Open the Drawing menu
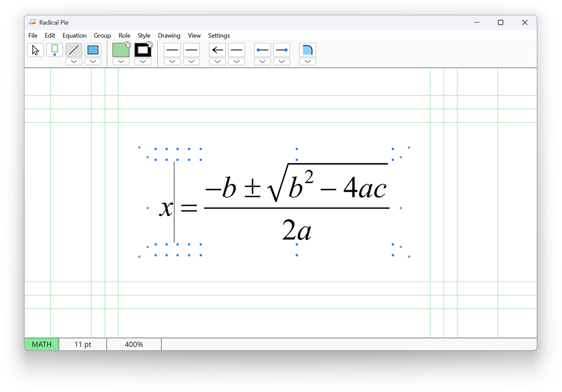Image resolution: width=562 pixels, height=392 pixels. tap(169, 35)
